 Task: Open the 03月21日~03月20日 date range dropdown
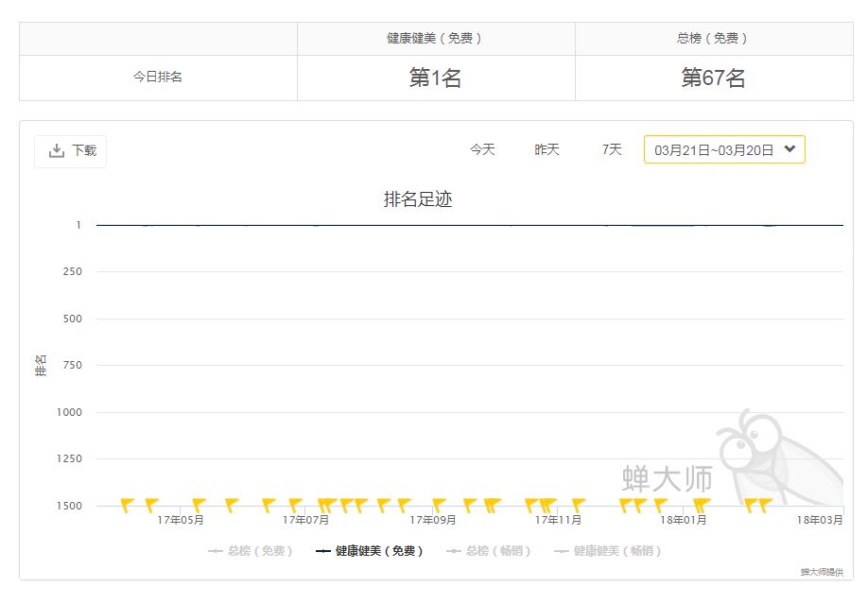724,149
